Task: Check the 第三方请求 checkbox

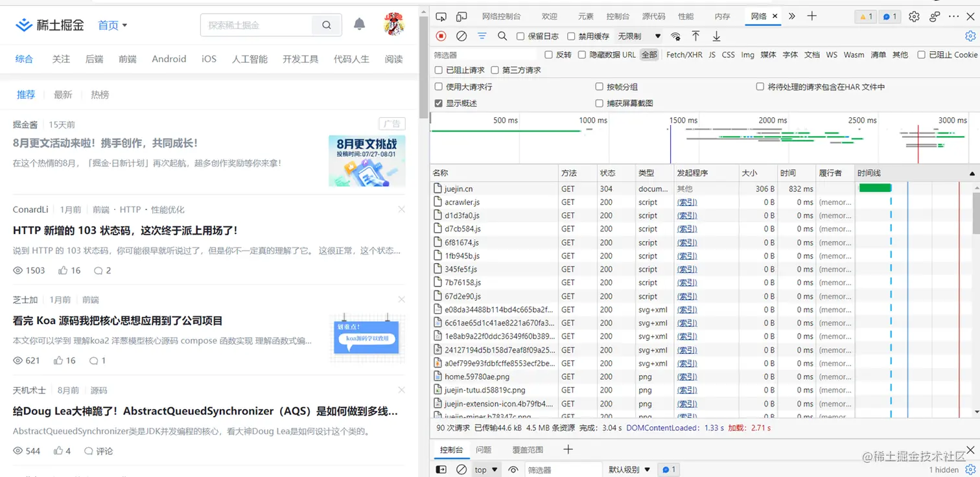Action: pos(495,70)
